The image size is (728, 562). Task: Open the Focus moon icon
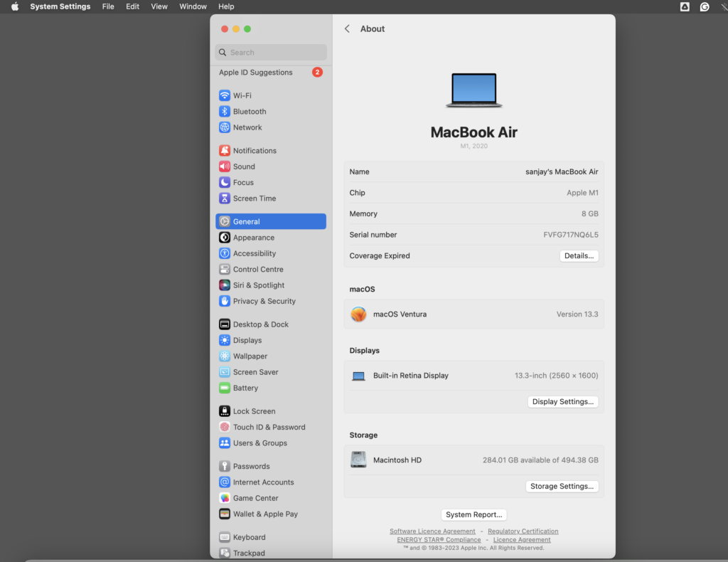pos(225,182)
